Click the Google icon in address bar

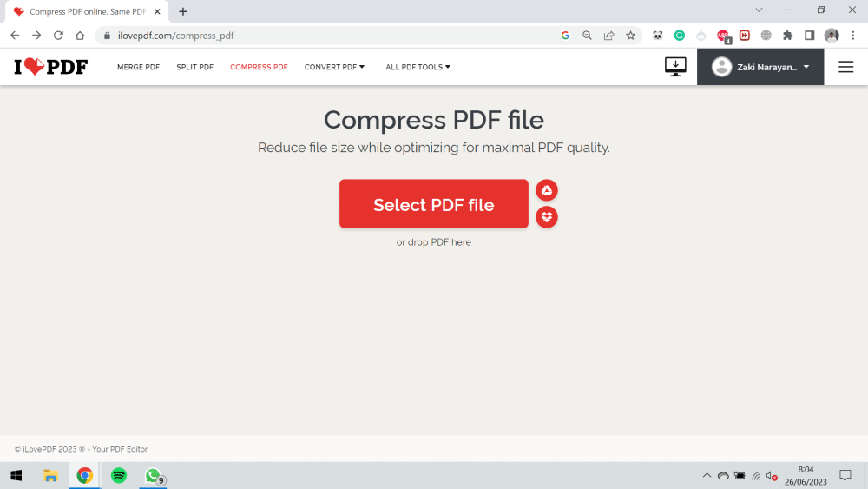pos(565,36)
